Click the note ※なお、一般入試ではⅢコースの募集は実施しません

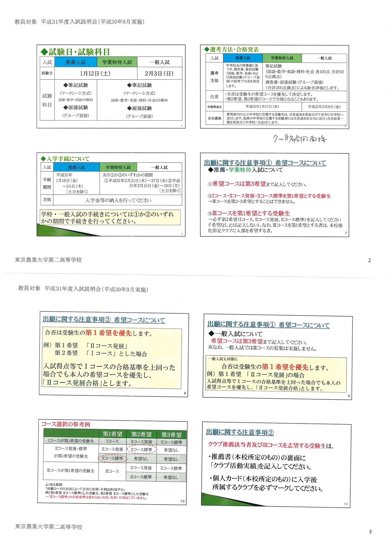pos(262,349)
